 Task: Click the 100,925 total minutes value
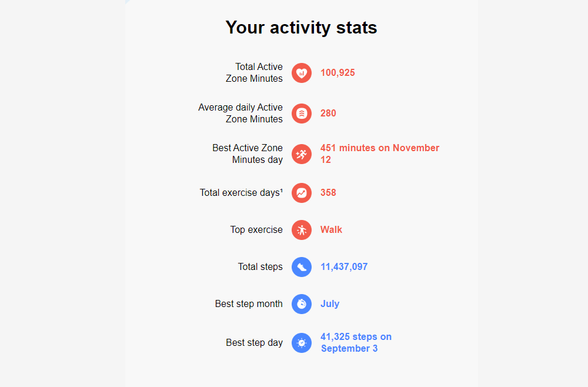338,73
